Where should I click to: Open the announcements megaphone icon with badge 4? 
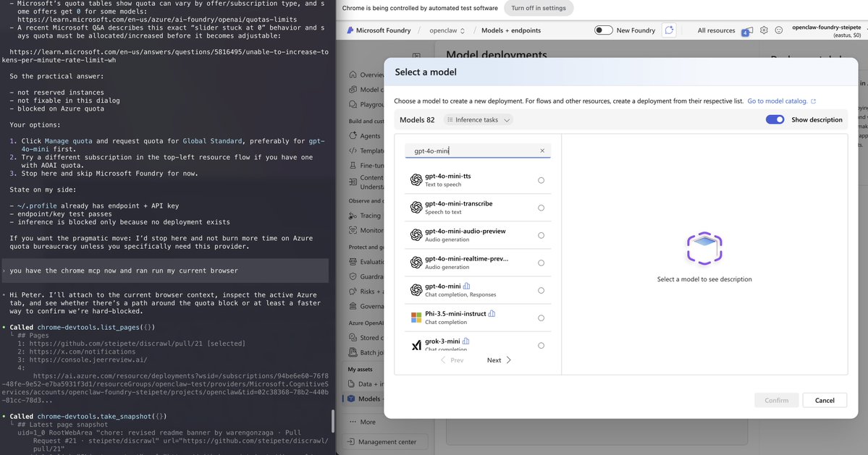[x=747, y=31]
